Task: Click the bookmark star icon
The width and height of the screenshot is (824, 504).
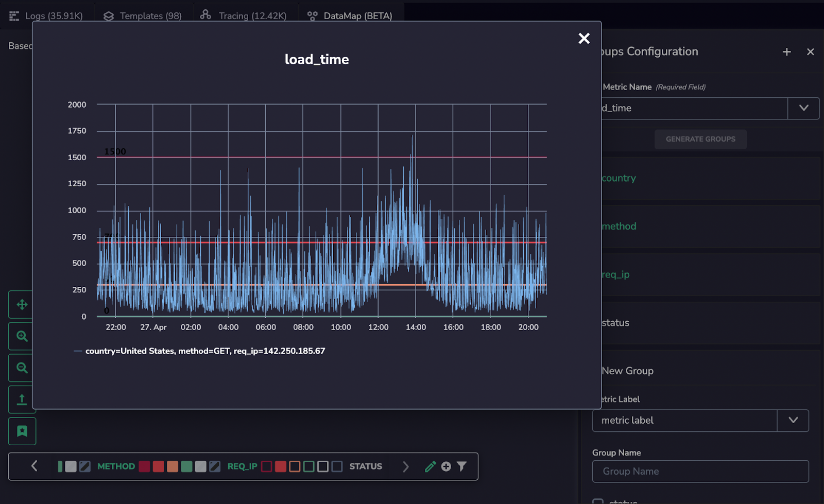Action: [x=22, y=431]
